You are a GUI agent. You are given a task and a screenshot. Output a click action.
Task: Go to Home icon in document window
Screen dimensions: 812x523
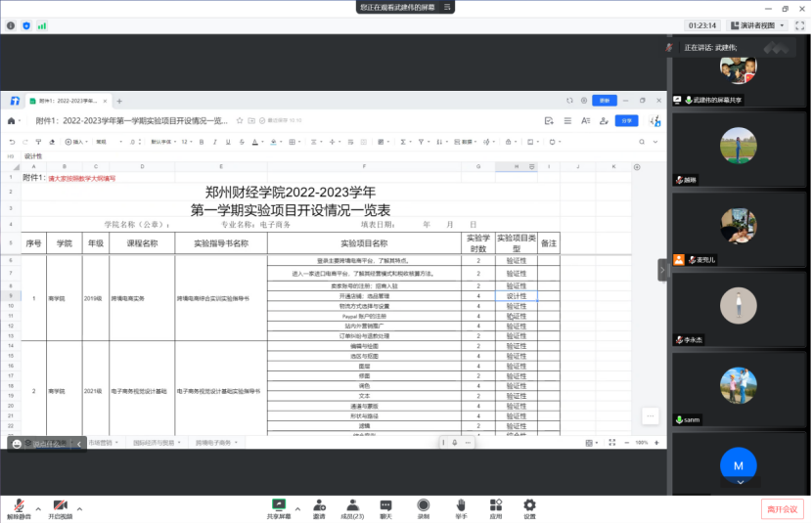point(11,120)
